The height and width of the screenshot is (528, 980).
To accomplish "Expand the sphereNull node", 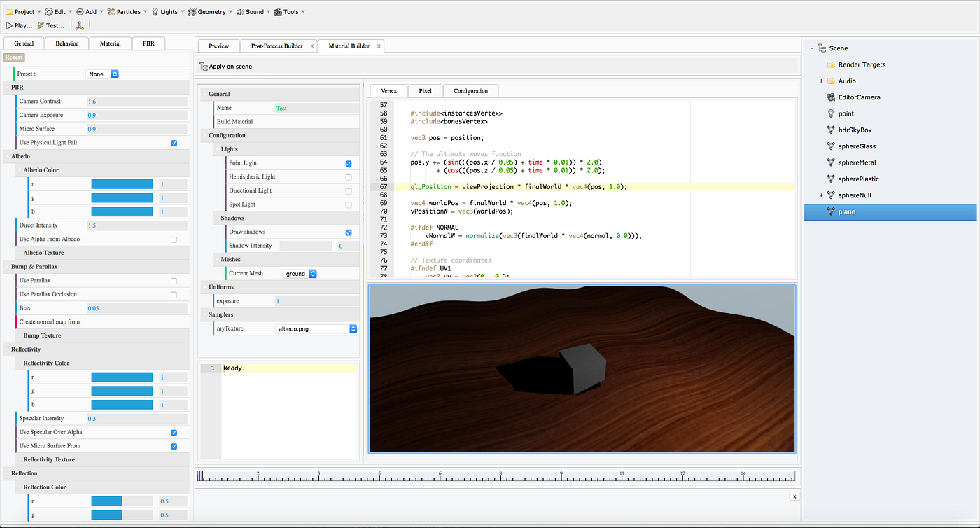I will coord(820,195).
